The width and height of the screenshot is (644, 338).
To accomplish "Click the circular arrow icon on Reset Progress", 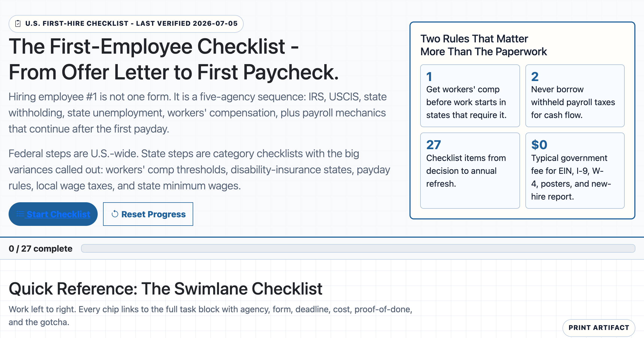I will (115, 214).
